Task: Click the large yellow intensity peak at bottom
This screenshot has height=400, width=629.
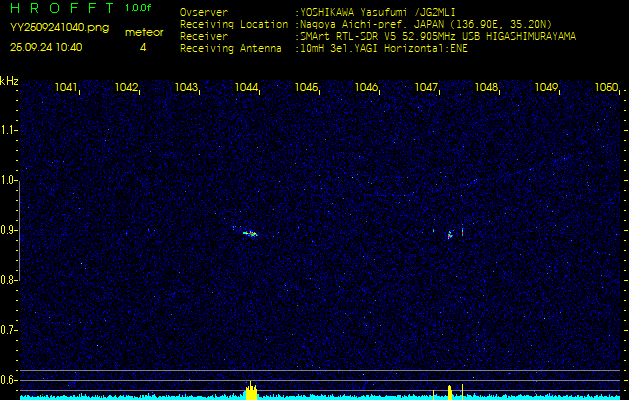Action: (x=250, y=391)
